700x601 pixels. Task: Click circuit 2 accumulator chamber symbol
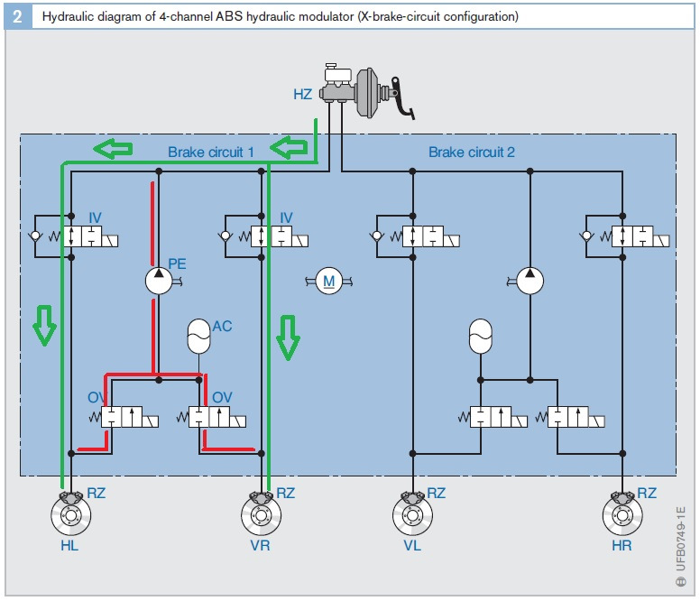[x=481, y=337]
